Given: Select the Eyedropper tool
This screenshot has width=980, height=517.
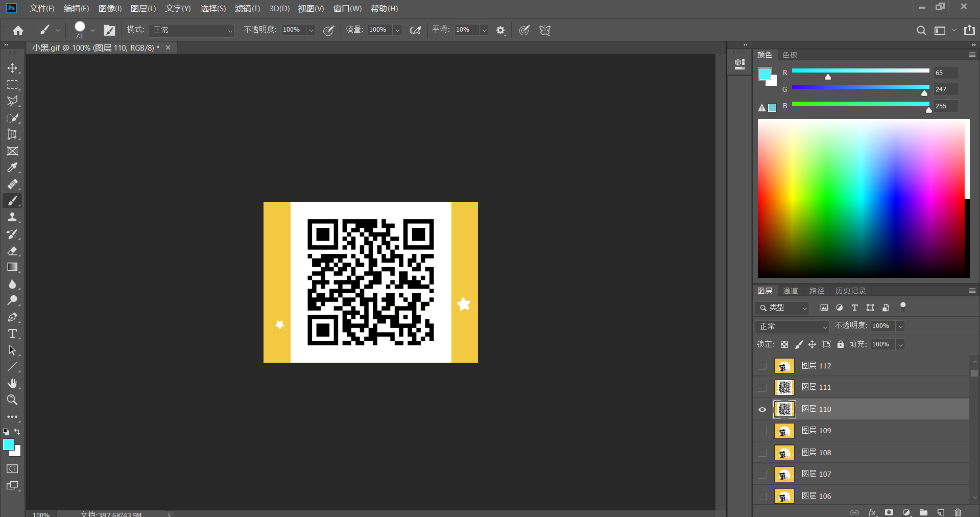Looking at the screenshot, I should point(12,168).
